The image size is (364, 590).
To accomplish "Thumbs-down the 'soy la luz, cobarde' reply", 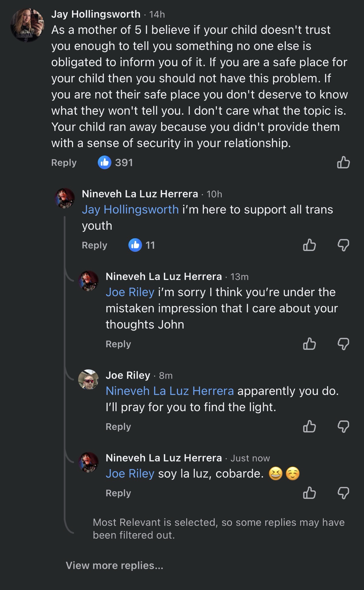I will [343, 493].
